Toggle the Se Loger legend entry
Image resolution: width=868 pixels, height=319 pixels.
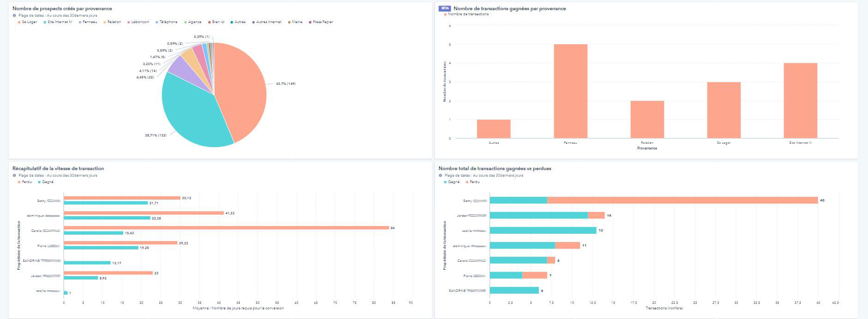28,22
